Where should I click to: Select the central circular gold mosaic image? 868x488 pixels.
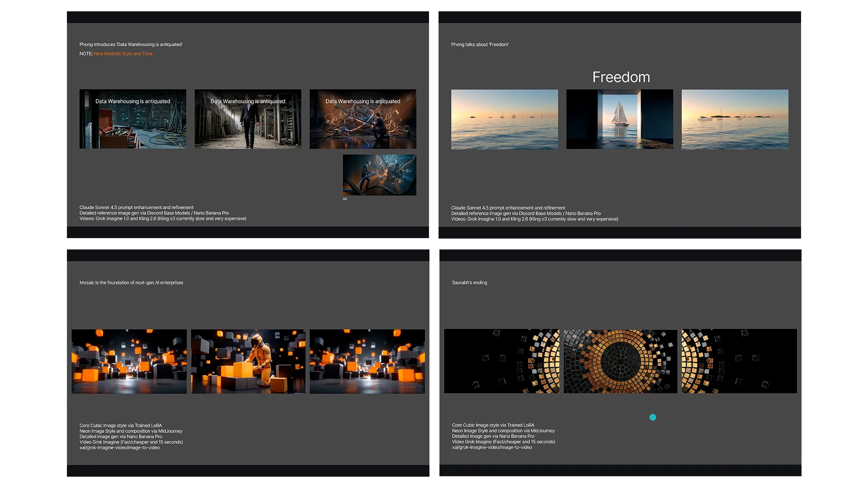click(x=620, y=361)
